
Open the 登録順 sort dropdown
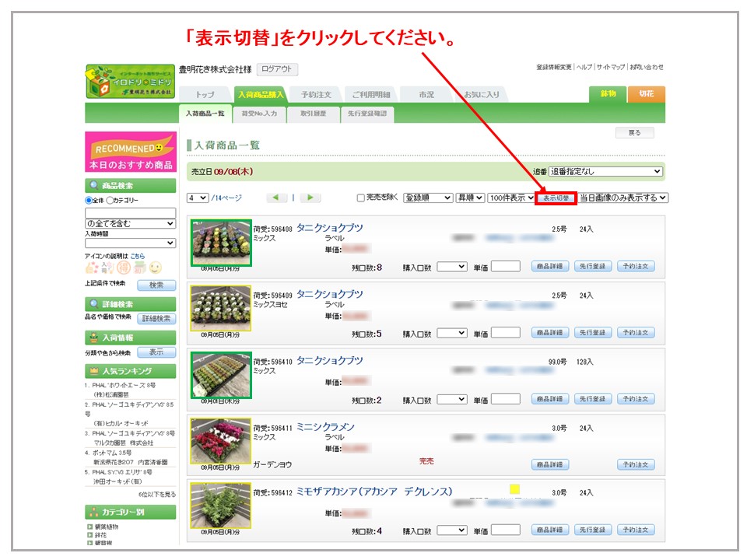427,198
